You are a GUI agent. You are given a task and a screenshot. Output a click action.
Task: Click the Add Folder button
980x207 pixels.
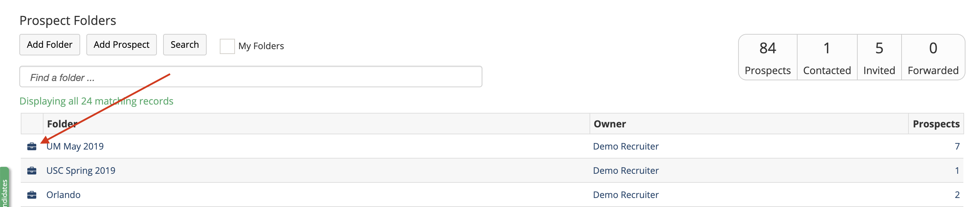49,44
